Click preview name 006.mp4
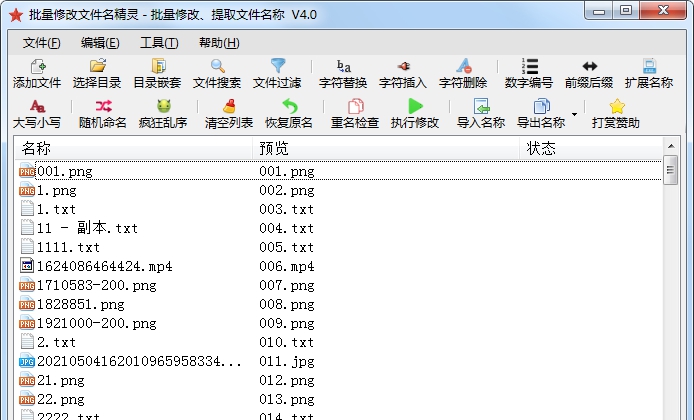Viewport: 694px width, 420px height. [x=287, y=266]
